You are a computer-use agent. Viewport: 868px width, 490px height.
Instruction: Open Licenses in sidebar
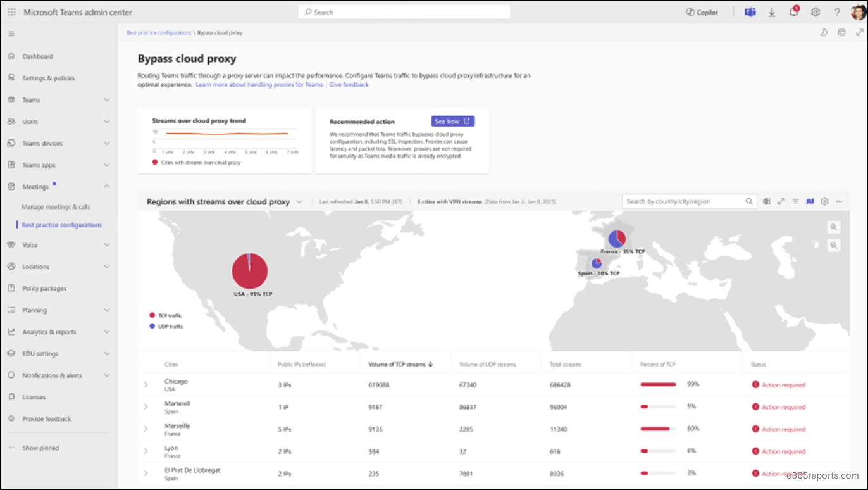pyautogui.click(x=34, y=398)
